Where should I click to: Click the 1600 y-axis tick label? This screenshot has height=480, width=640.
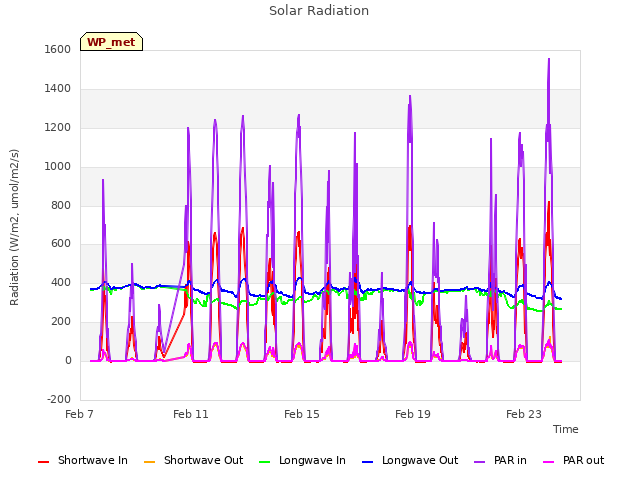pos(58,49)
